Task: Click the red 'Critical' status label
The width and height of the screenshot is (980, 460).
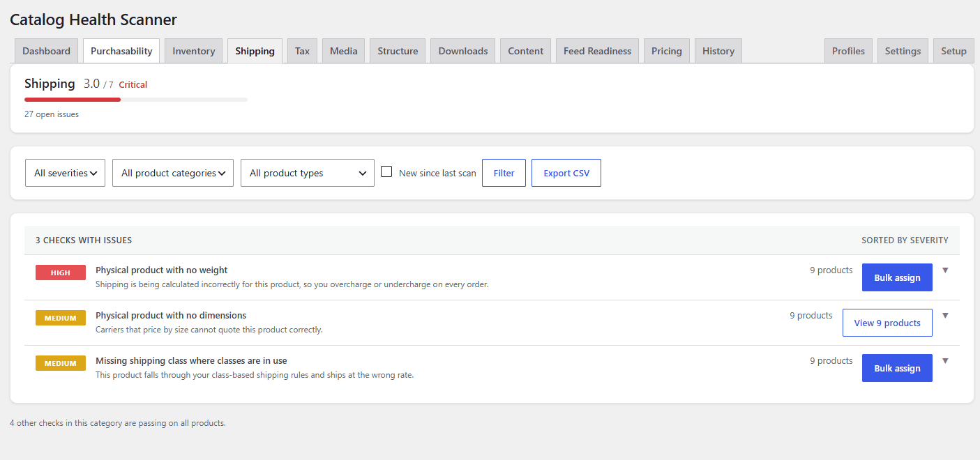Action: 133,84
